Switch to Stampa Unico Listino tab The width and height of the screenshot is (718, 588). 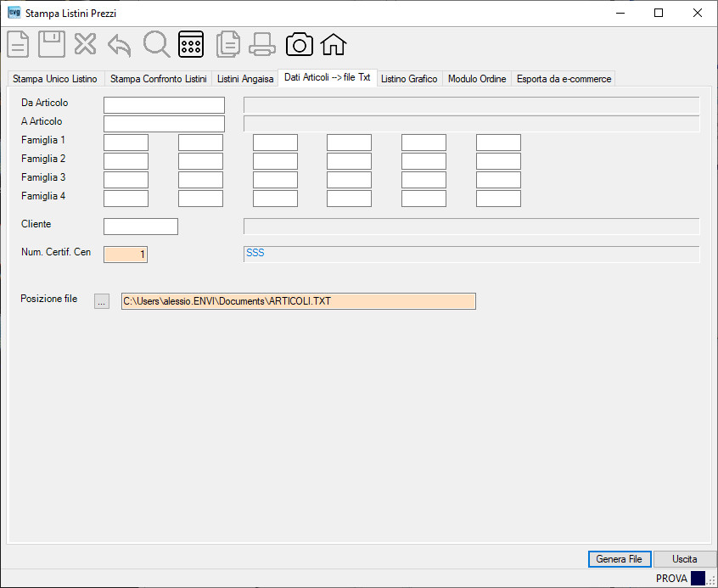pos(55,79)
